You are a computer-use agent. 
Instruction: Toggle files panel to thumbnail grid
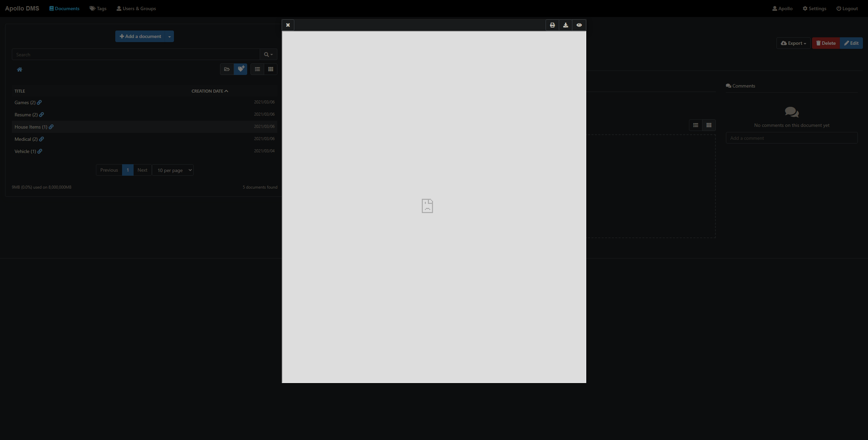point(709,125)
